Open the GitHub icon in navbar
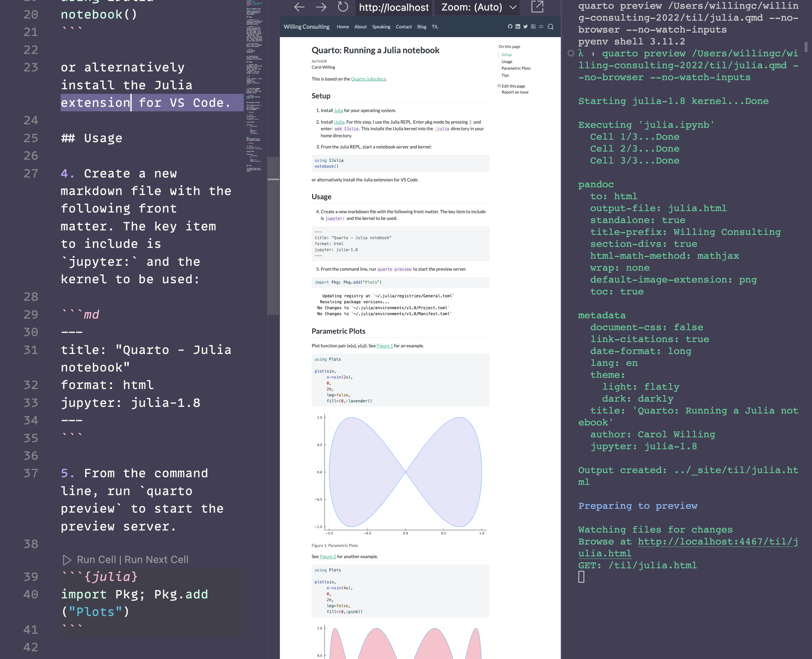Viewport: 812px width, 659px height. (510, 27)
